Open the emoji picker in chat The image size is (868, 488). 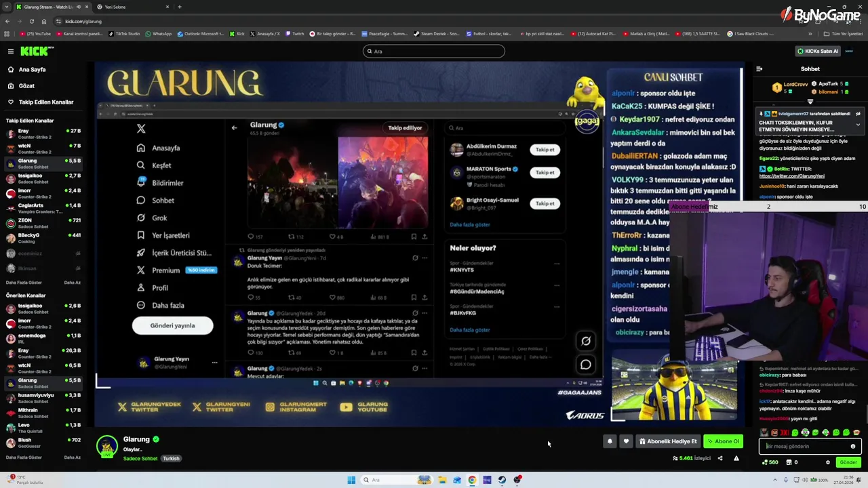(x=853, y=446)
